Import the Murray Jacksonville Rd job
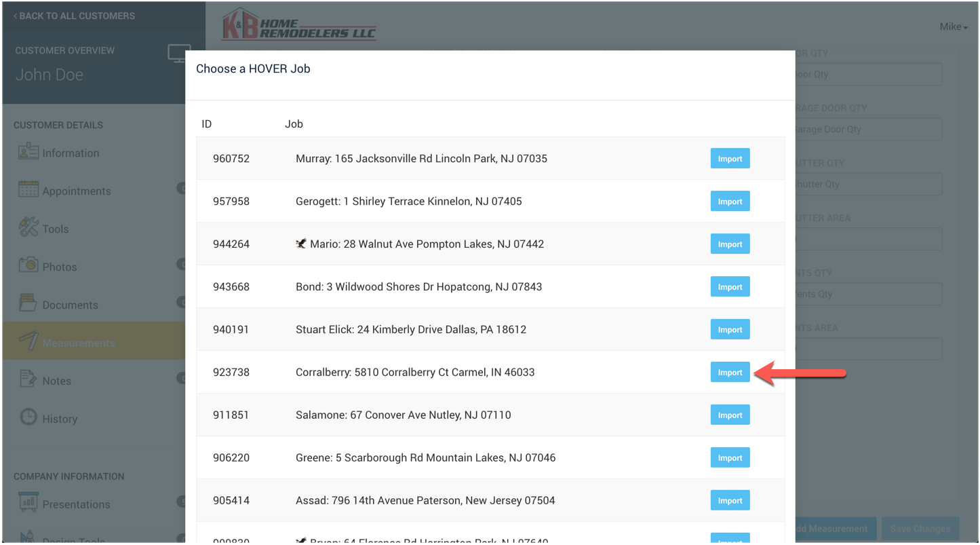The height and width of the screenshot is (545, 980). click(730, 159)
